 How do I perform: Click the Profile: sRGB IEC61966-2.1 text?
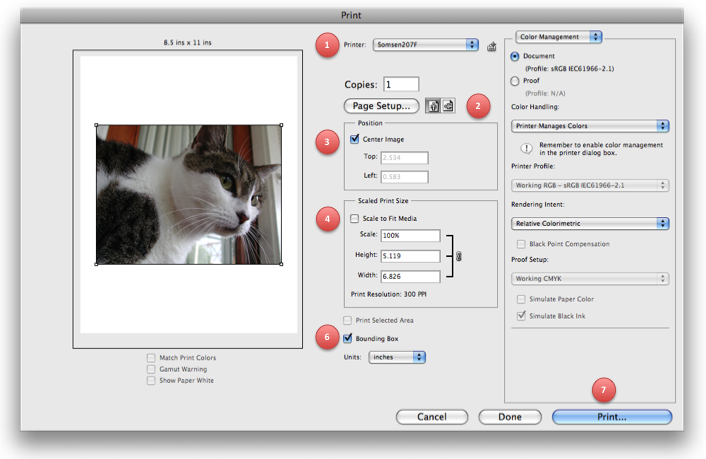570,68
